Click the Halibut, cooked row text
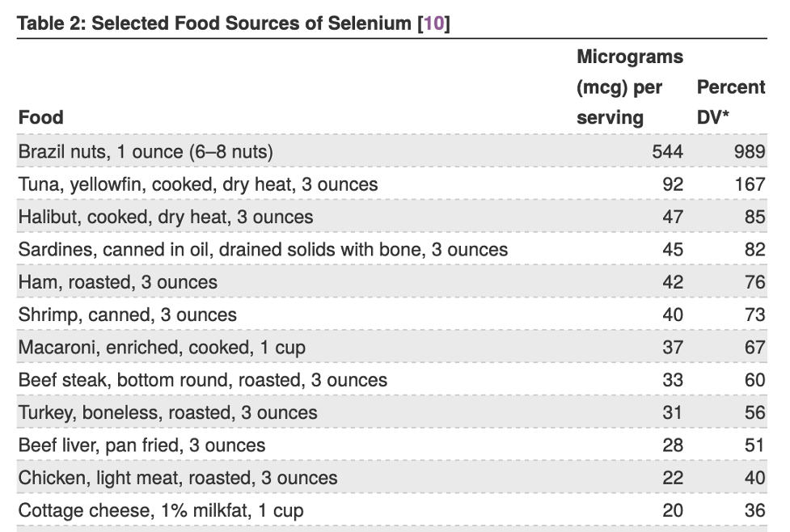Image resolution: width=790 pixels, height=532 pixels. point(166,217)
